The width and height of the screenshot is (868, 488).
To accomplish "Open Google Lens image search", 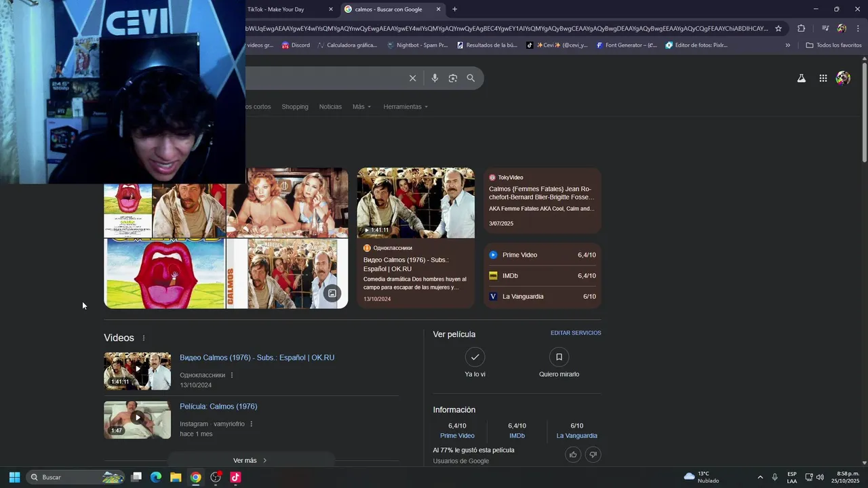I will (453, 78).
